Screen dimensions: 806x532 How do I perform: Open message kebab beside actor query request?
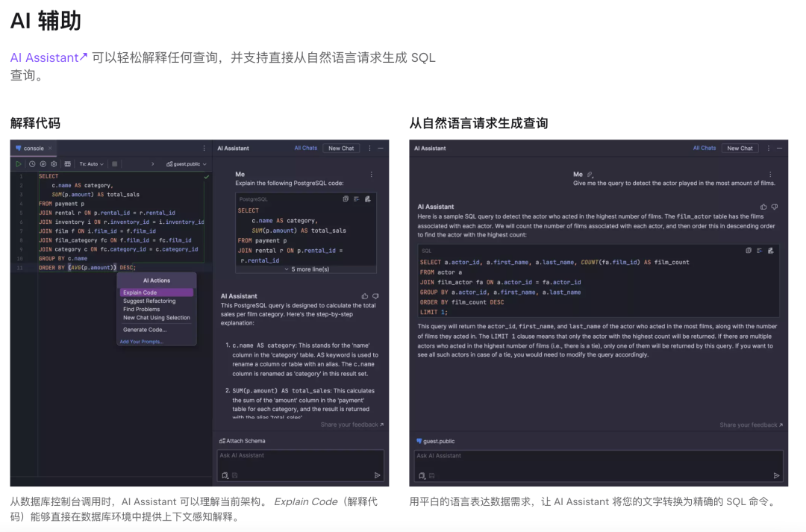click(x=770, y=175)
